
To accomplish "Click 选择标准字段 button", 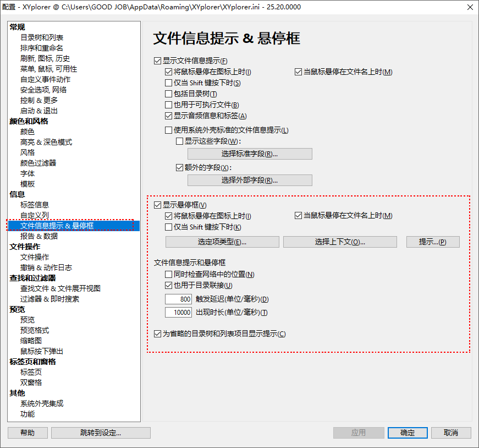I will 250,154.
